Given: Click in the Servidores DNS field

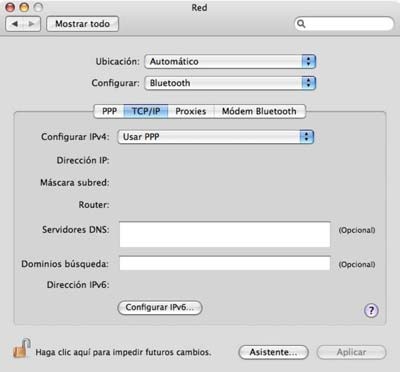Looking at the screenshot, I should (225, 235).
